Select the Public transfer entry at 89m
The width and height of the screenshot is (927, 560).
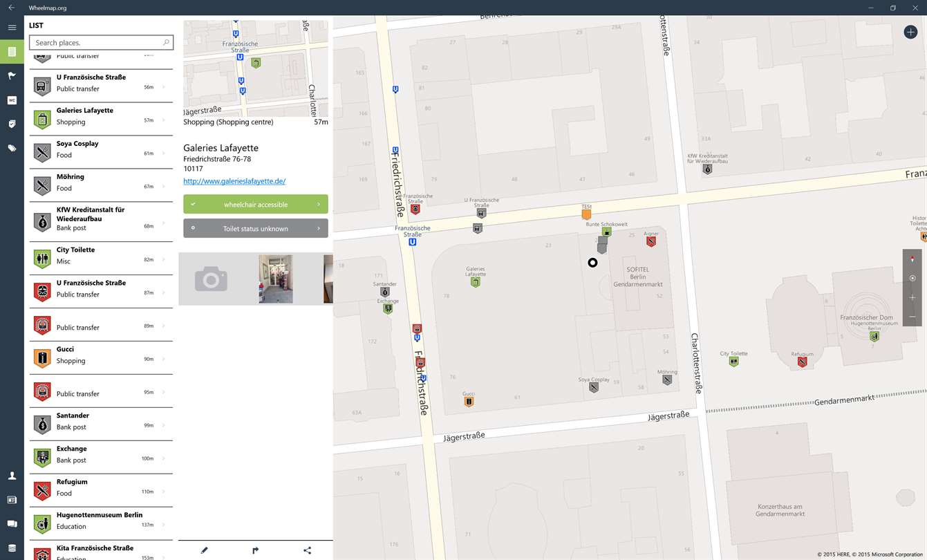(x=101, y=325)
